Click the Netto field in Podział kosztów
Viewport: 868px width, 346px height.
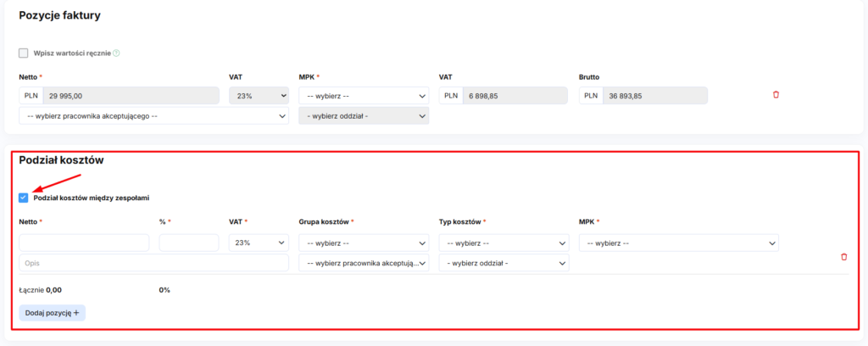pos(84,243)
